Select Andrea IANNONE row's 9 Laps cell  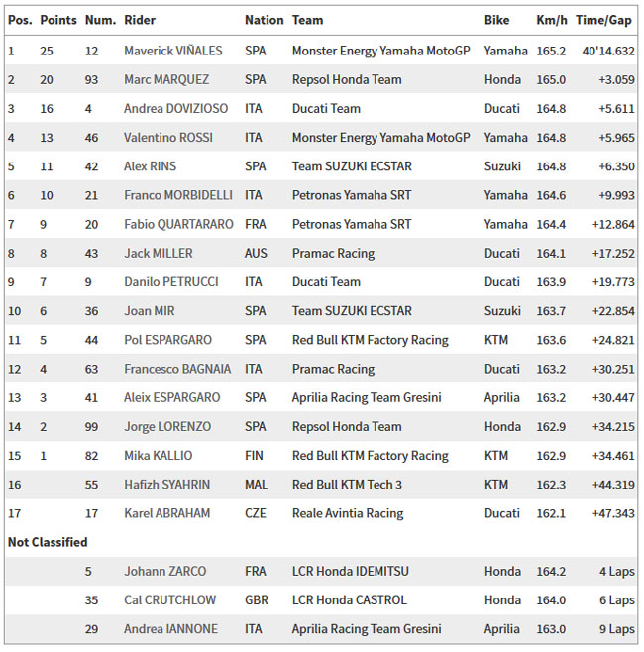point(617,629)
